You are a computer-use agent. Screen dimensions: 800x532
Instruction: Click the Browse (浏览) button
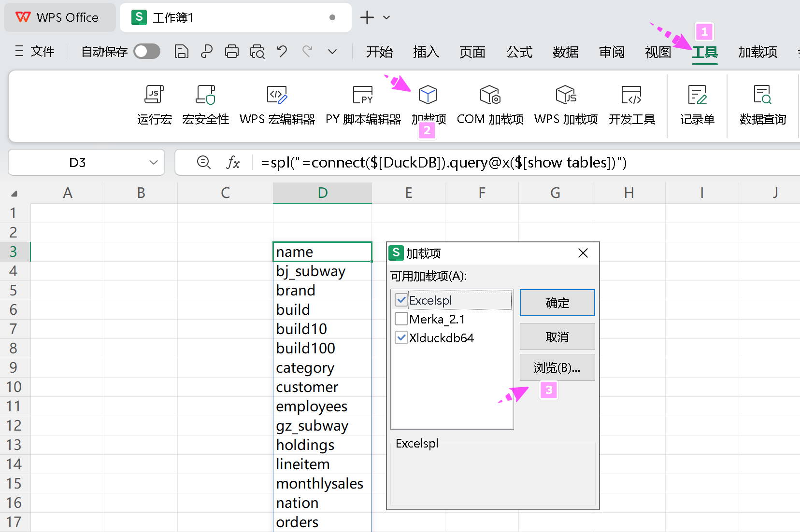tap(557, 367)
